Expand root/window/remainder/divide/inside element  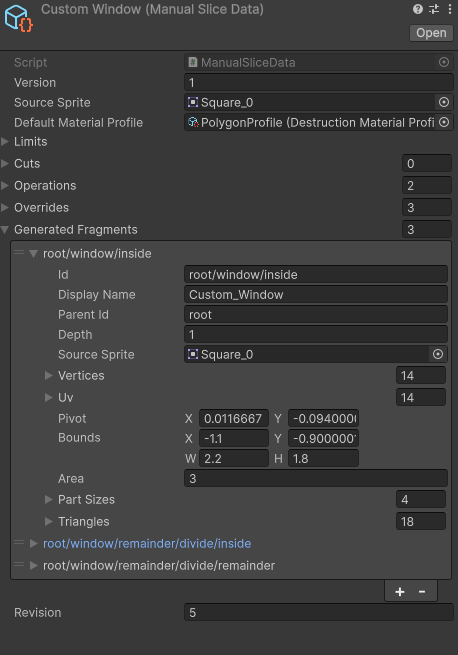pyautogui.click(x=34, y=543)
